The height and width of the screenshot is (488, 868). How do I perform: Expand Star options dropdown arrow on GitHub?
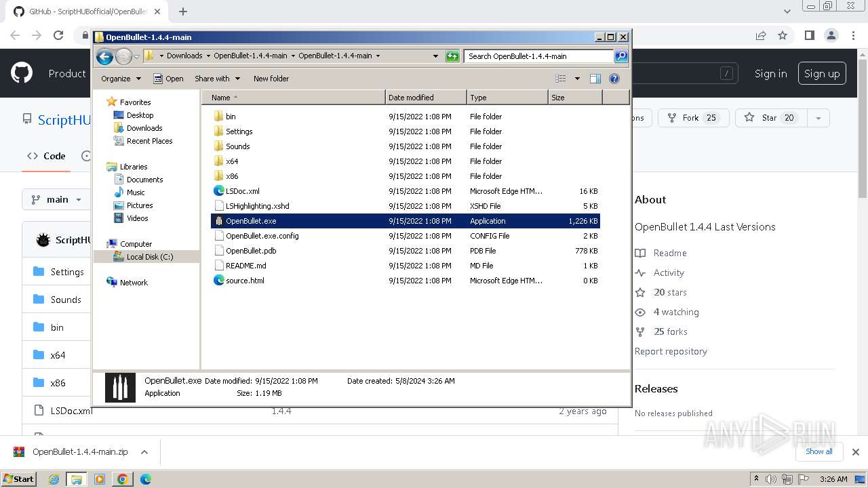click(x=818, y=118)
